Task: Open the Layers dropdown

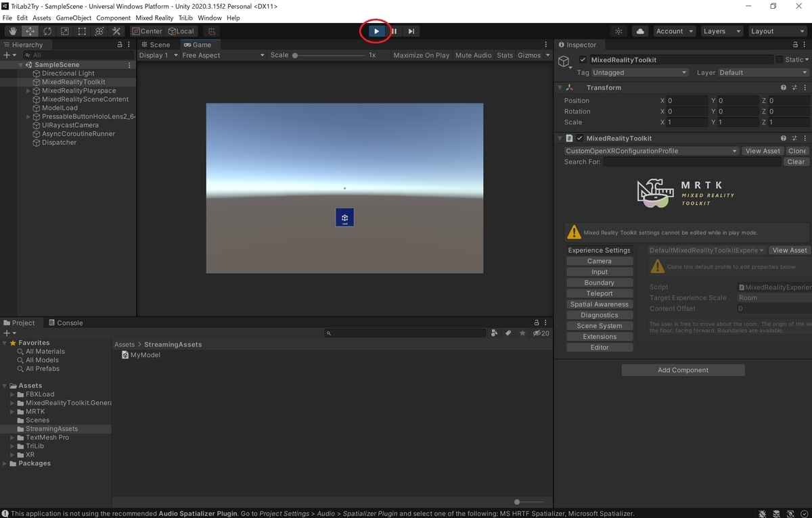Action: click(721, 31)
